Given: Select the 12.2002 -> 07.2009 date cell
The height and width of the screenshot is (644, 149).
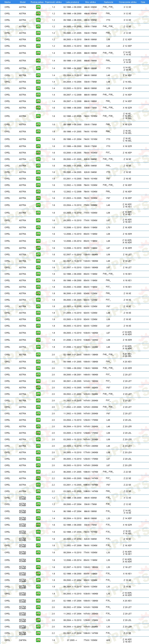Looking at the screenshot, I should pos(72,545).
